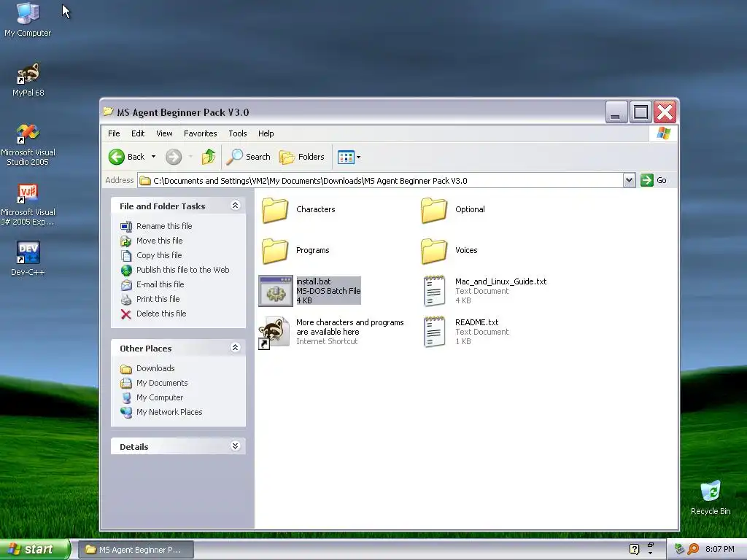Click in the Address path field
Screen dimensions: 747x560
(379, 181)
